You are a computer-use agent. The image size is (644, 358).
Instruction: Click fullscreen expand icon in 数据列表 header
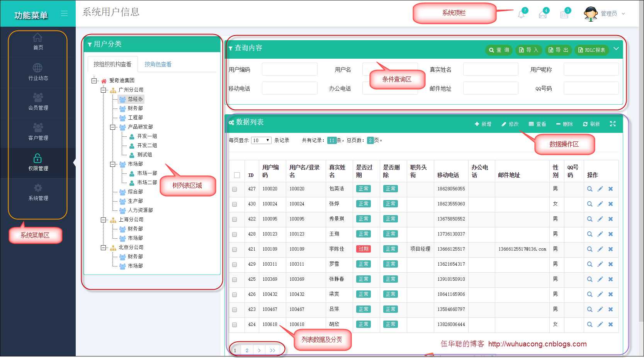point(613,124)
